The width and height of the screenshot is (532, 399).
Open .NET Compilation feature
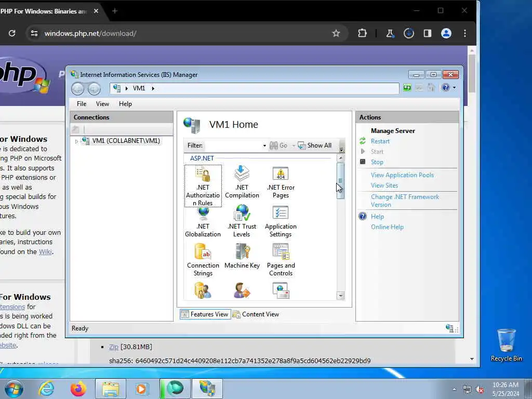coord(242,182)
